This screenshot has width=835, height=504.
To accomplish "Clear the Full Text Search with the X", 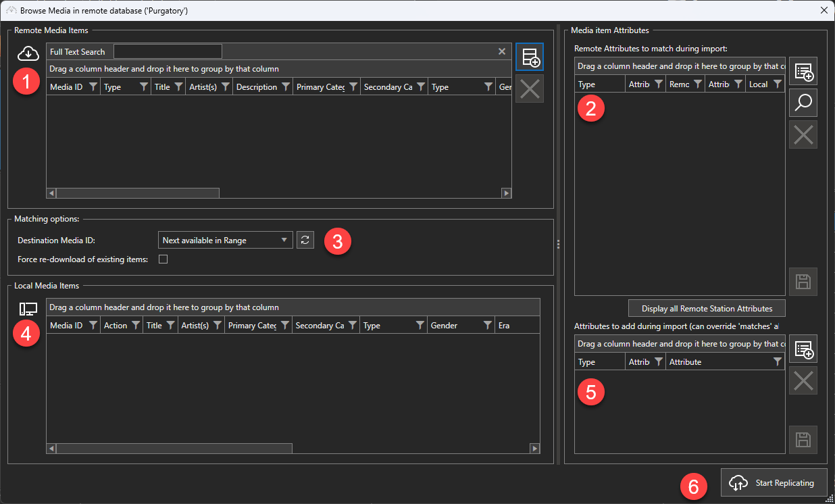I will click(502, 51).
